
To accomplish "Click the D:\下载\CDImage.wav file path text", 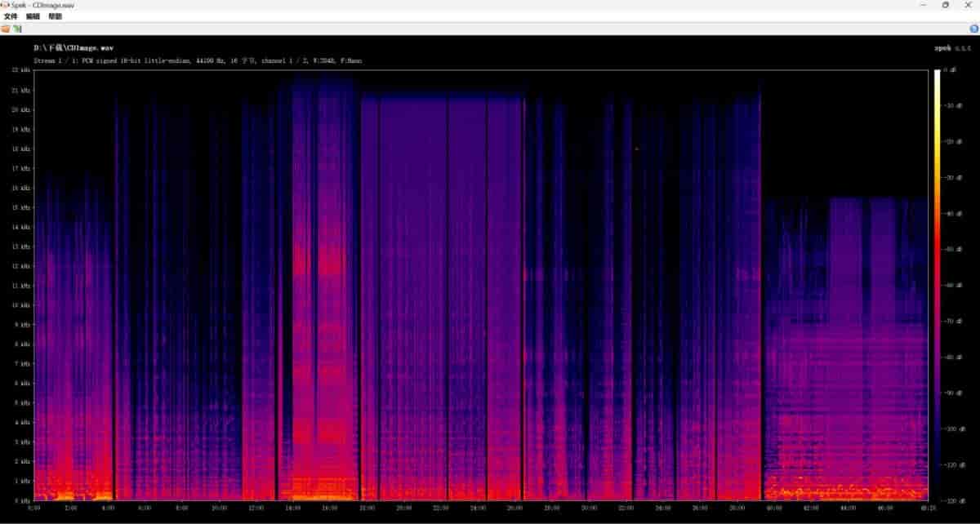I will click(73, 48).
